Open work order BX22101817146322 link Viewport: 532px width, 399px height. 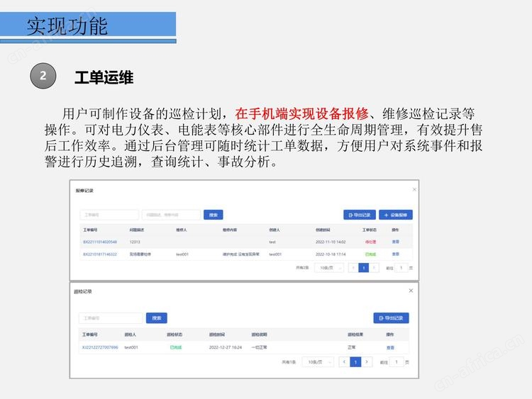coord(99,254)
